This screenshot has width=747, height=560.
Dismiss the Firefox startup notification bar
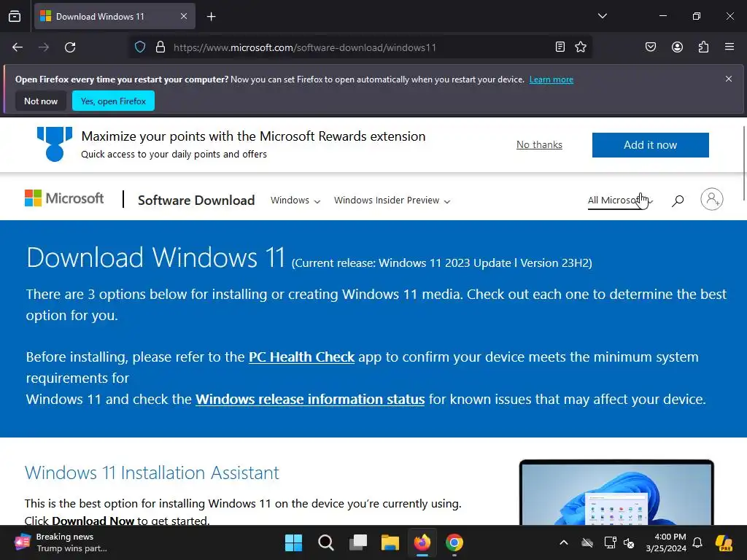(729, 79)
